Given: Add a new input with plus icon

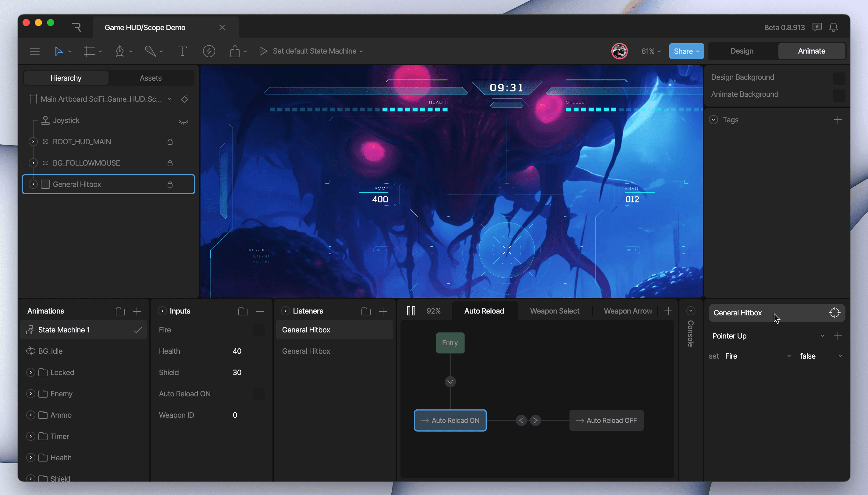Looking at the screenshot, I should pos(260,311).
